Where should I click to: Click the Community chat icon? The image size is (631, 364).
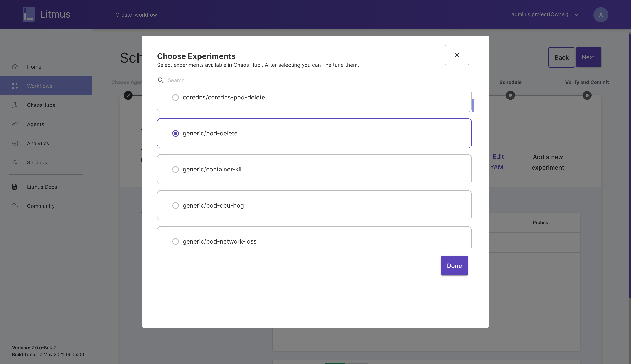pyautogui.click(x=15, y=206)
